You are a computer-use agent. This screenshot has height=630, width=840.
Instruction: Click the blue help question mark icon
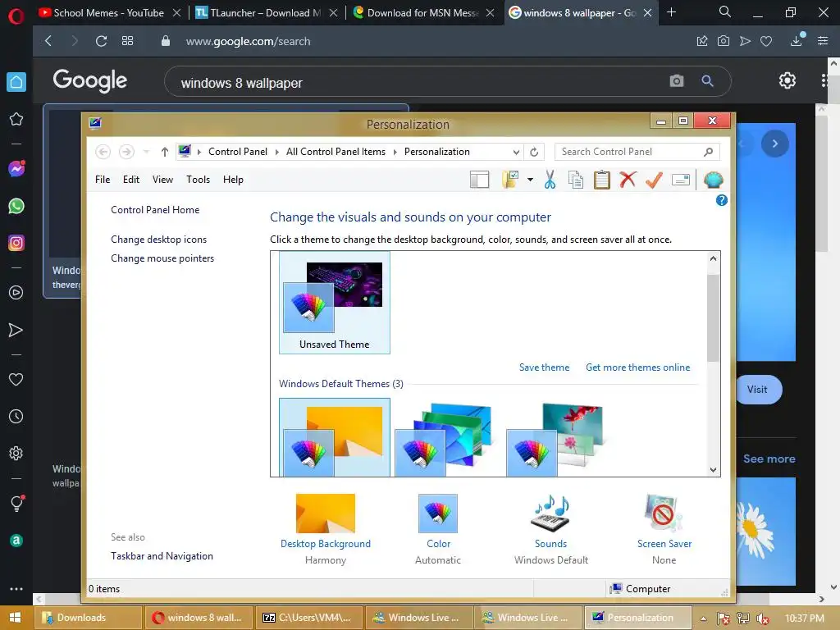click(722, 200)
